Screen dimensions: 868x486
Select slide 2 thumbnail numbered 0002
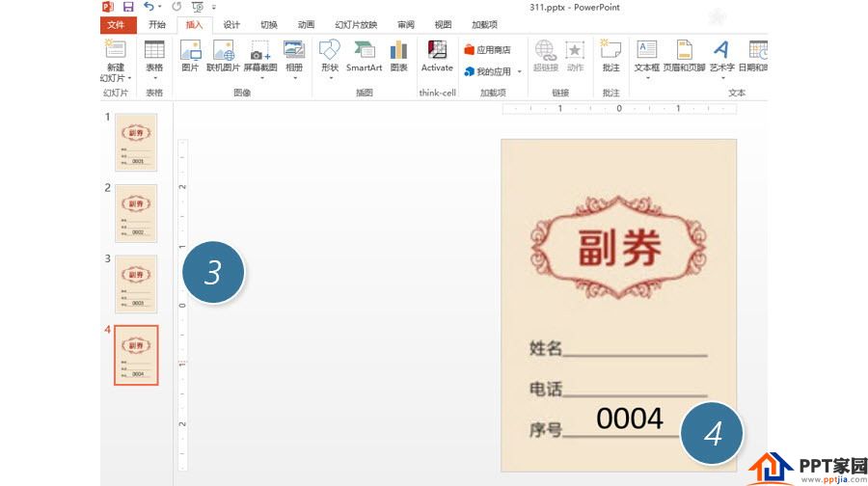(x=136, y=213)
